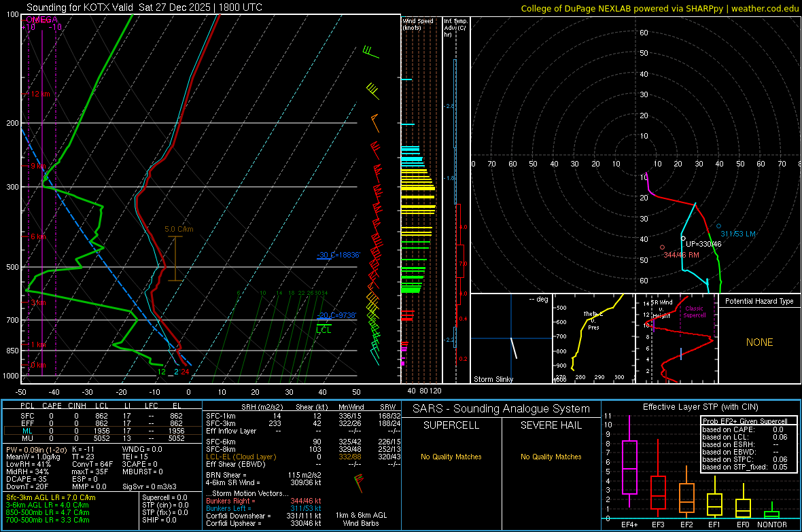Click the 'Effective Layer STP (with CIN)' title
Screen dimensions: 802x532
coord(700,407)
